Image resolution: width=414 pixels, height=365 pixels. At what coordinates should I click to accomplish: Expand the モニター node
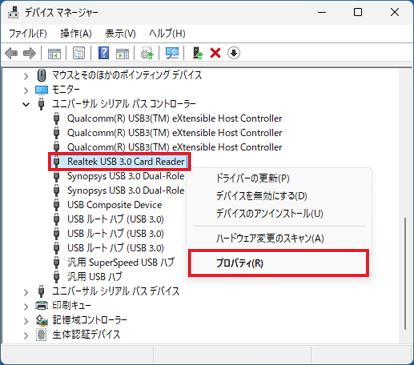[26, 90]
